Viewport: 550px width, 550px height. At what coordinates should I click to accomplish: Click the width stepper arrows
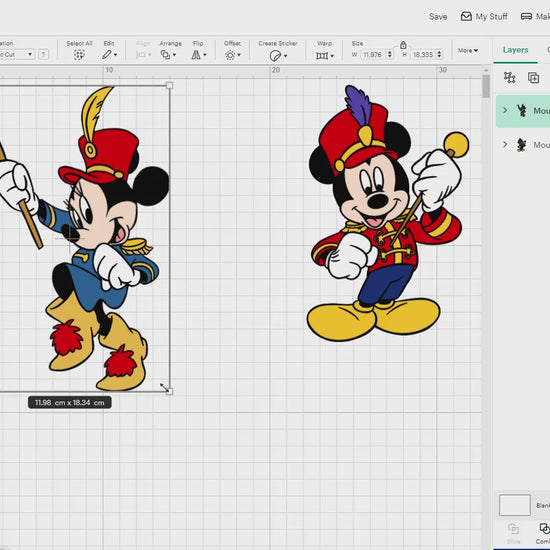(x=390, y=54)
